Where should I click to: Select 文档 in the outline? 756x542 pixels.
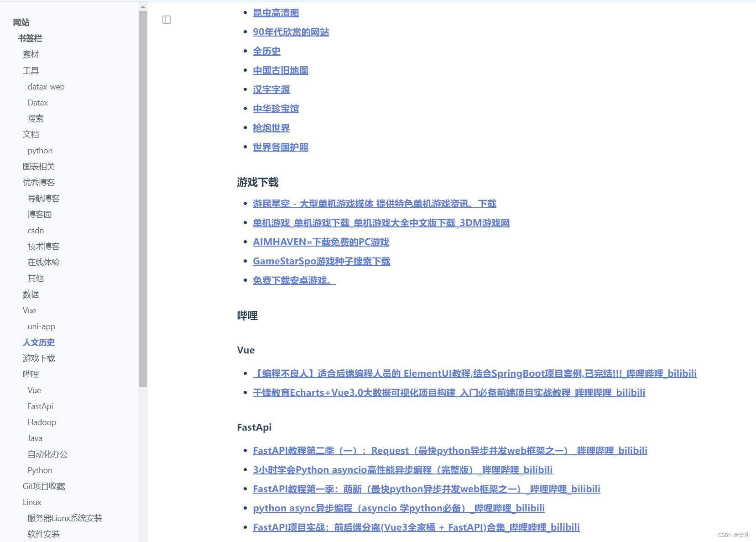pos(31,134)
